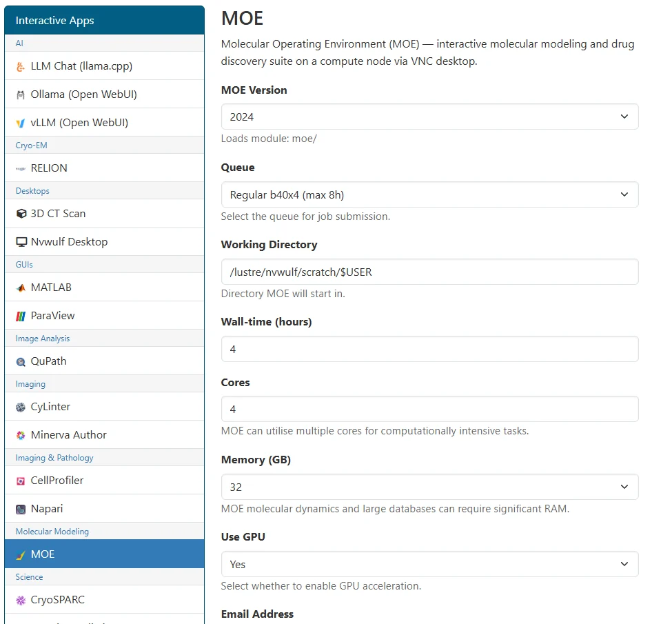Screen dimensions: 672x624
Task: Click the CryoSPARC icon
Action: (x=21, y=600)
